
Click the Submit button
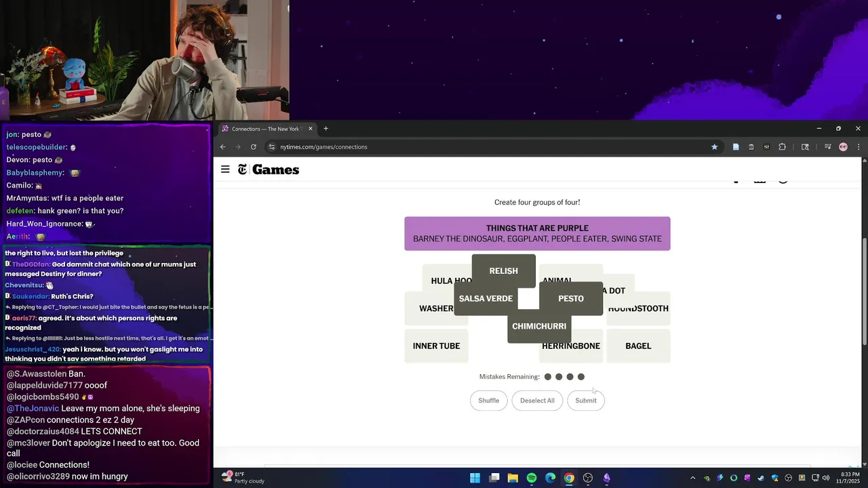(586, 401)
